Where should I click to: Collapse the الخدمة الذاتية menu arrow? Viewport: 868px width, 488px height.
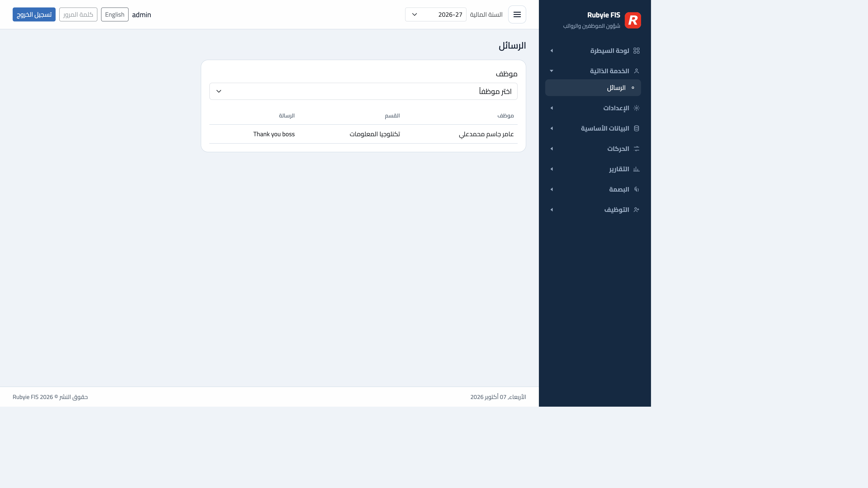[552, 71]
